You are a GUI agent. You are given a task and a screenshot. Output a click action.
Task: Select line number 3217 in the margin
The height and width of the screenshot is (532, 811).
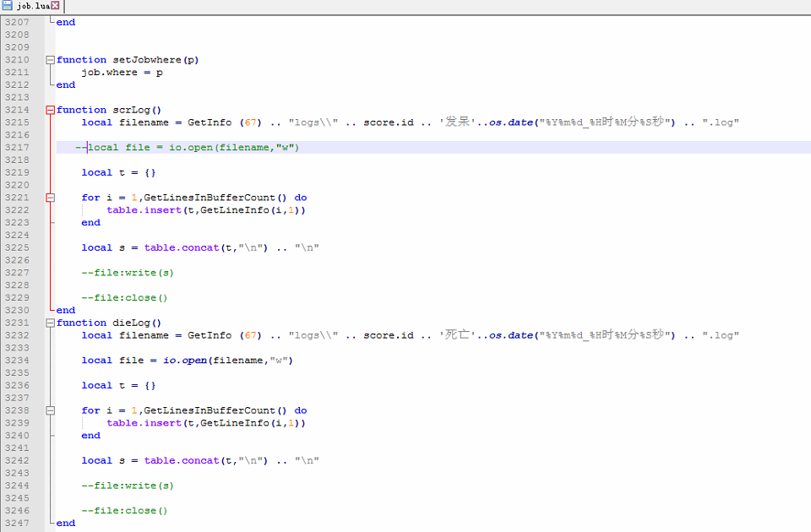[17, 147]
